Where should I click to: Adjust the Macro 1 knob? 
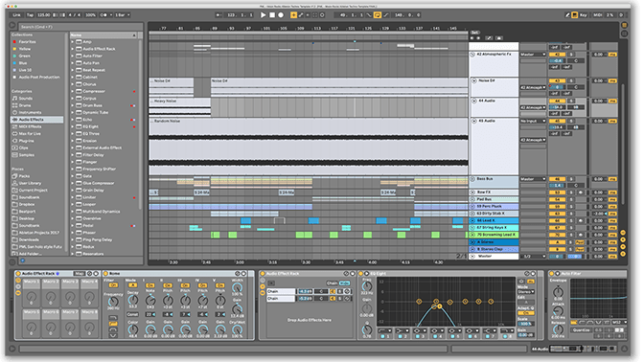click(x=32, y=297)
